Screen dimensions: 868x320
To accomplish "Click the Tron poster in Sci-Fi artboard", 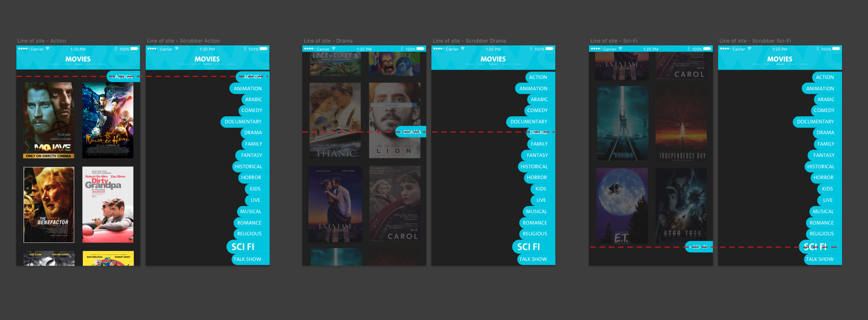I will click(622, 123).
